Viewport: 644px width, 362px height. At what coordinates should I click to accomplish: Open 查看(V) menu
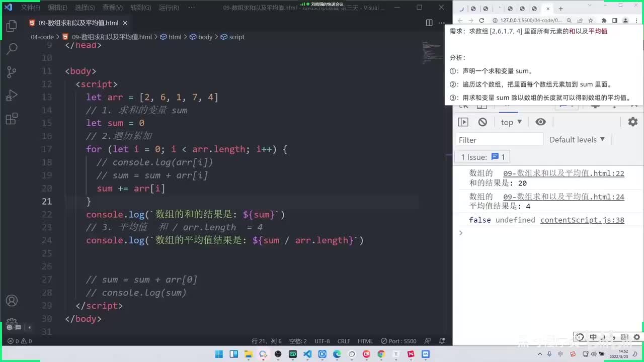coord(112,8)
